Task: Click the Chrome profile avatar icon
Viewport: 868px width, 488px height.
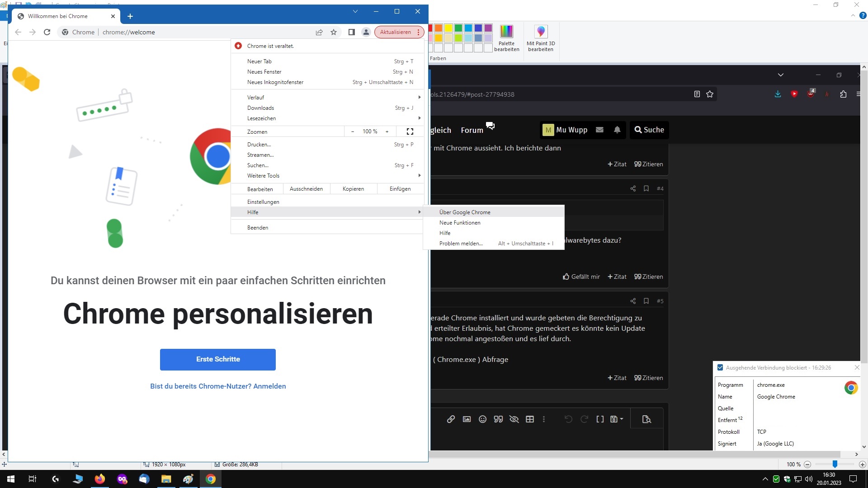Action: (x=366, y=32)
